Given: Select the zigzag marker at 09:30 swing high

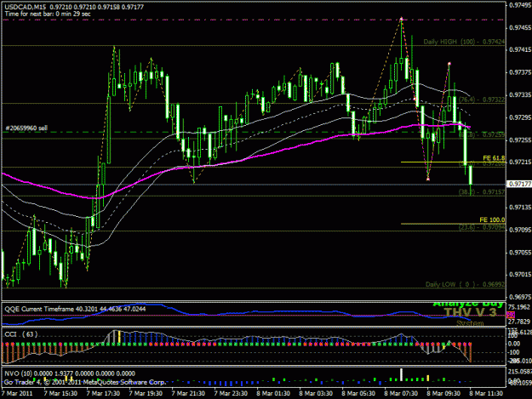Looking at the screenshot, I should tap(449, 64).
